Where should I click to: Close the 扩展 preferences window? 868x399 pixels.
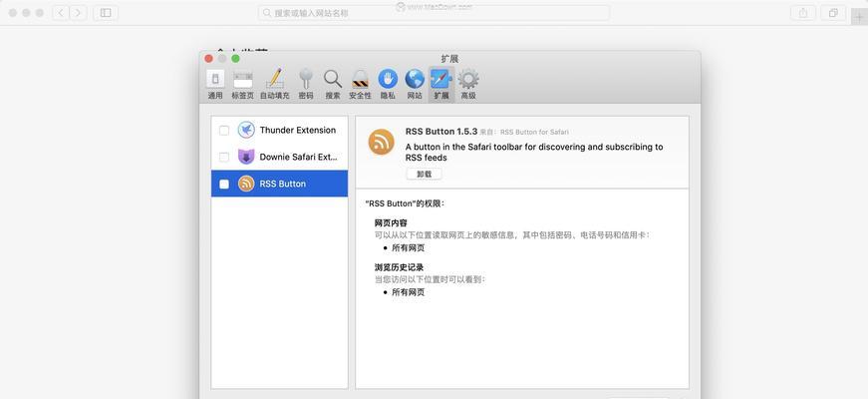click(208, 58)
